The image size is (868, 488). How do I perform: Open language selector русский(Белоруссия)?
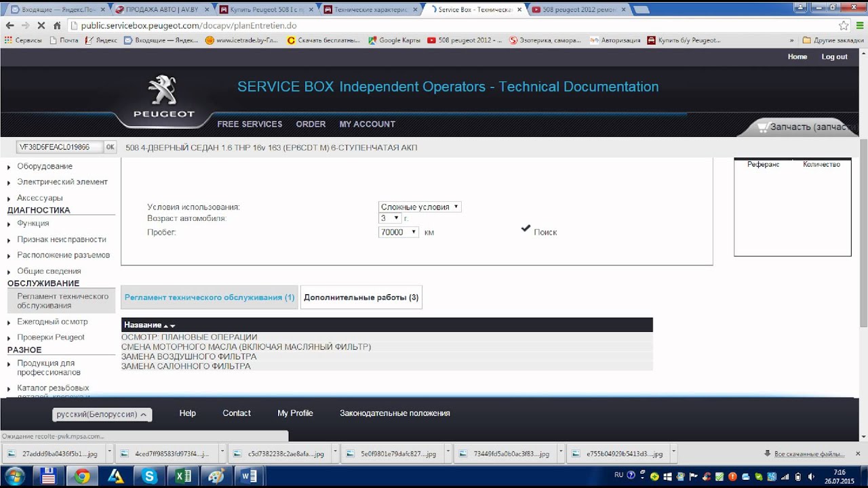102,414
